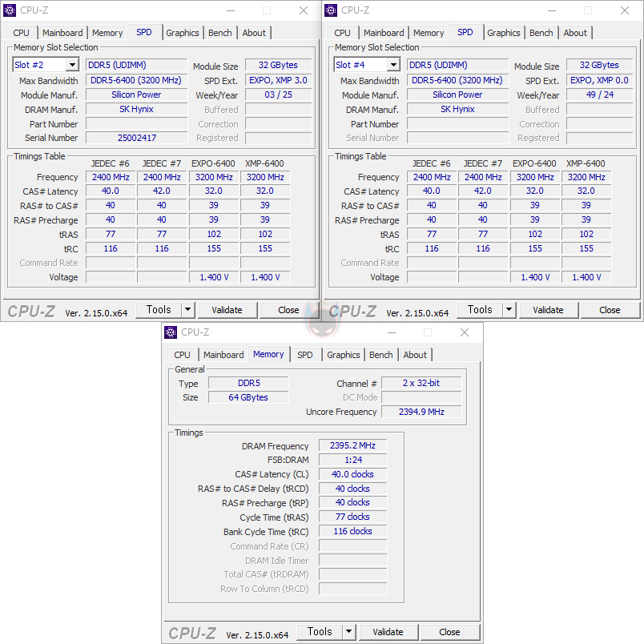Open About tab in Slot #4 window
Screen dimensions: 644x644
[575, 33]
